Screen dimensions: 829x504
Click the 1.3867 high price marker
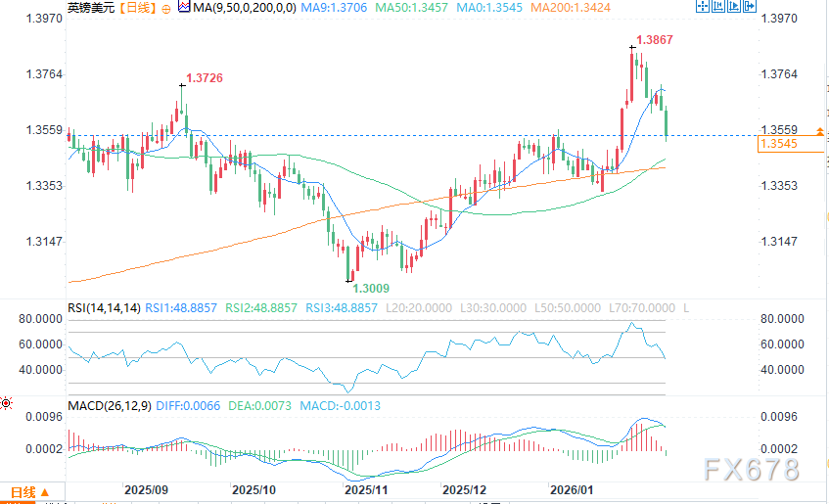click(x=654, y=40)
